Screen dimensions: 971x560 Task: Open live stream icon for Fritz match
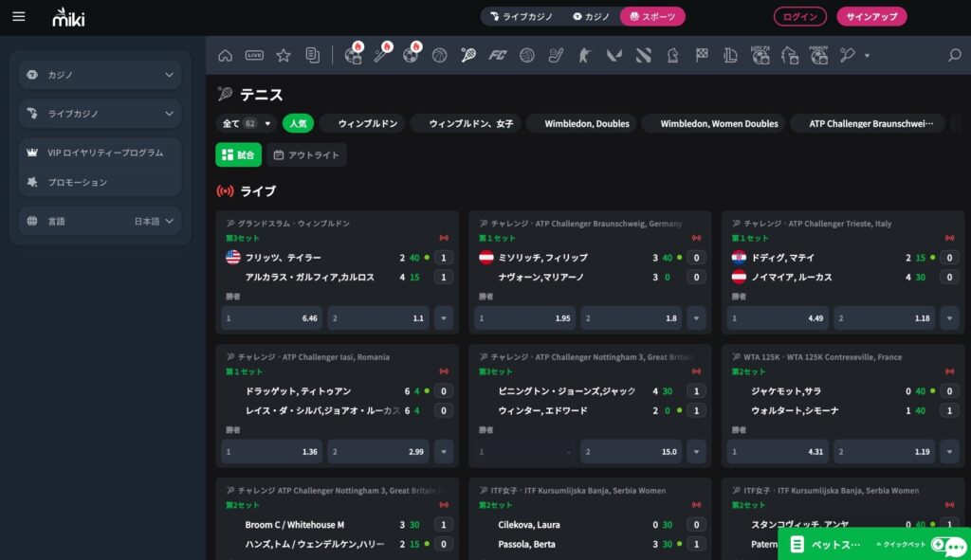[444, 238]
